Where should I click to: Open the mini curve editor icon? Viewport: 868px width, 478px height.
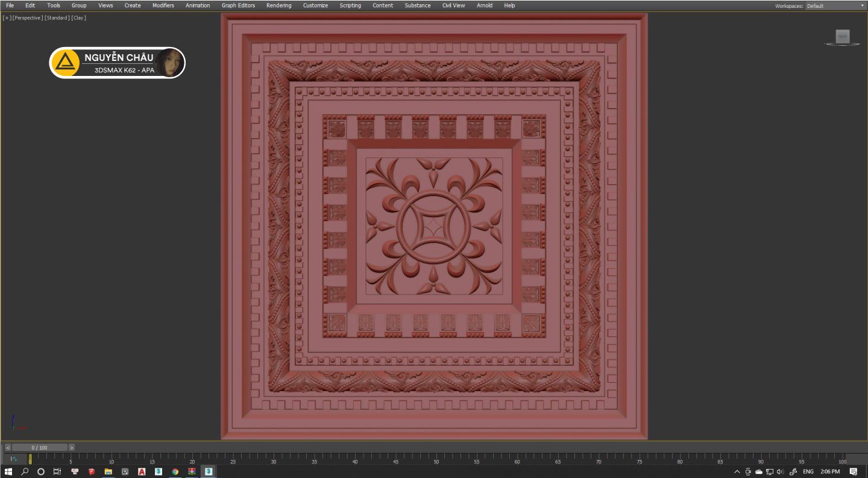pyautogui.click(x=14, y=459)
